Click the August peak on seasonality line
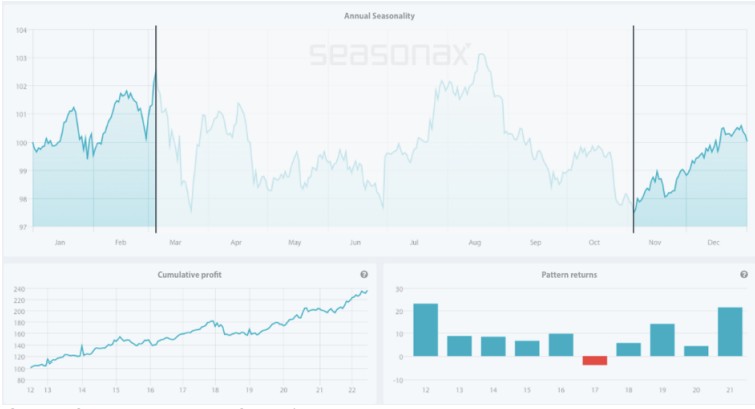This screenshot has width=755, height=409. point(482,54)
